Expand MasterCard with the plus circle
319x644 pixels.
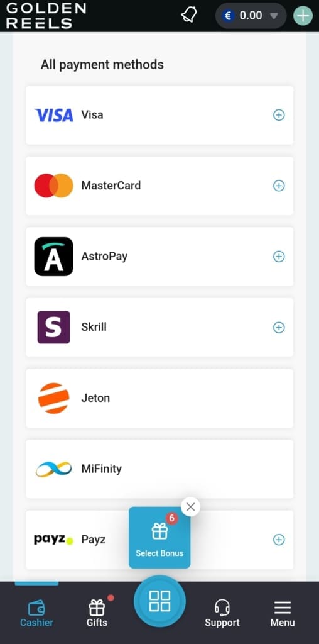point(279,186)
